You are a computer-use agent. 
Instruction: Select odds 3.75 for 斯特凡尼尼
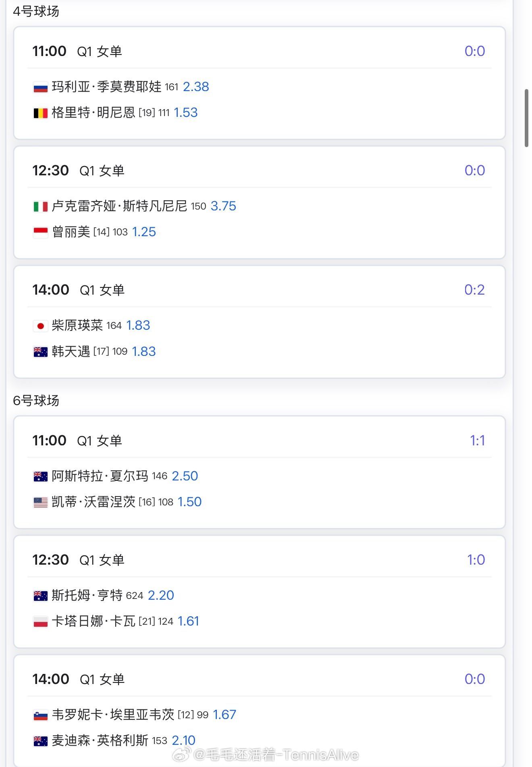(x=223, y=206)
